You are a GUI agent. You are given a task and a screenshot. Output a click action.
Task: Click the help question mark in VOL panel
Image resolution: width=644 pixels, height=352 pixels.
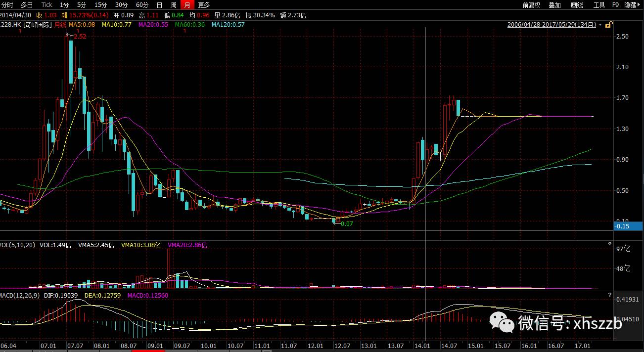[x=609, y=245]
